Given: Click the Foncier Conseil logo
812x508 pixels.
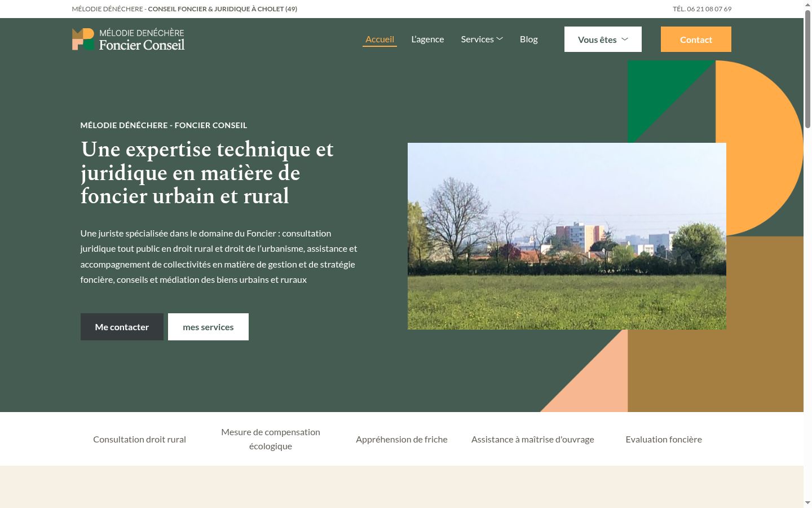Looking at the screenshot, I should tap(129, 40).
